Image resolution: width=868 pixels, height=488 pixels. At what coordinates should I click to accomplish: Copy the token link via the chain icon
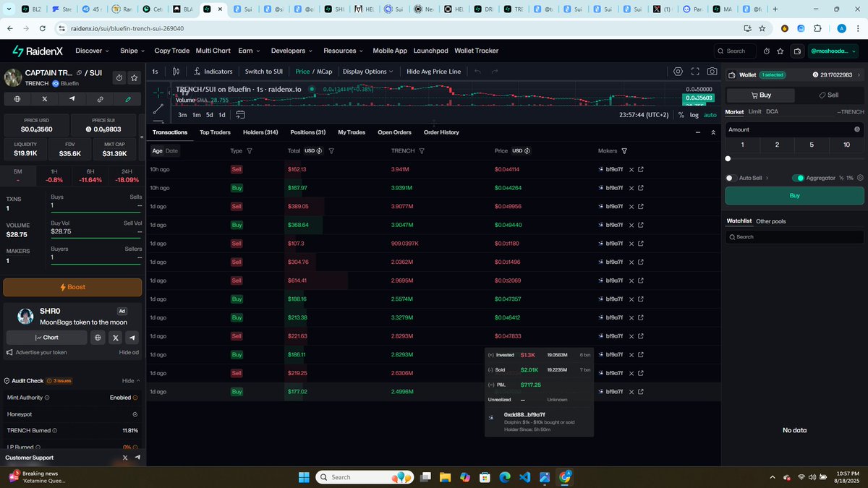[x=100, y=99]
